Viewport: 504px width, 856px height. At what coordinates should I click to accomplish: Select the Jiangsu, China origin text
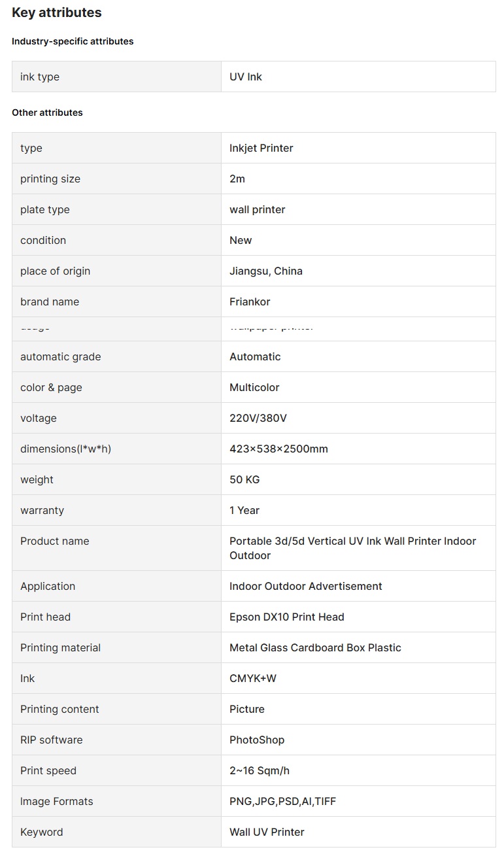(265, 271)
